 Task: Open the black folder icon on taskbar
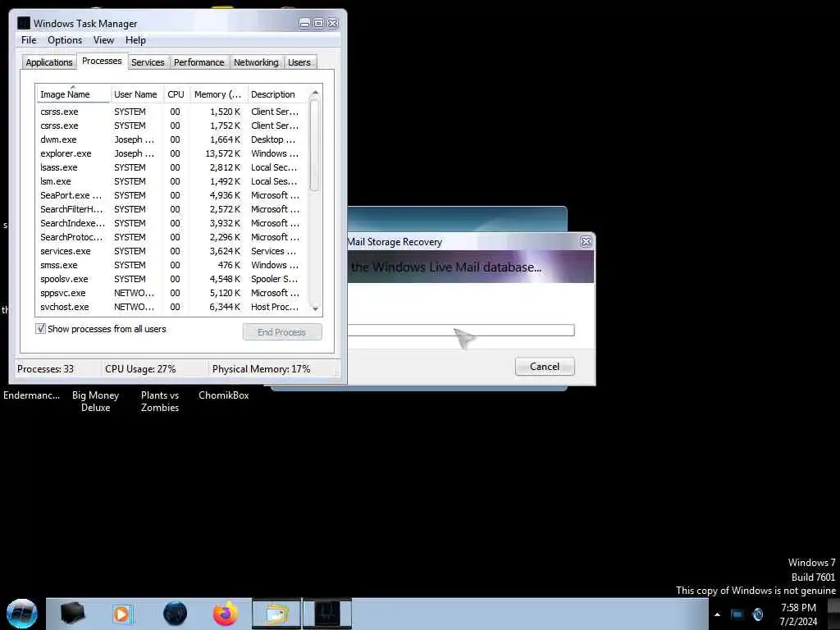[x=73, y=614]
